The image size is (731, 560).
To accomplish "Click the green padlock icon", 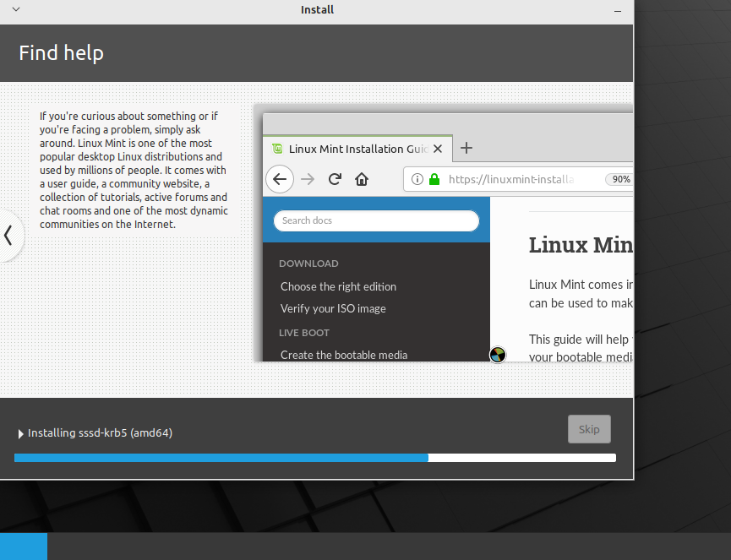I will pyautogui.click(x=434, y=179).
